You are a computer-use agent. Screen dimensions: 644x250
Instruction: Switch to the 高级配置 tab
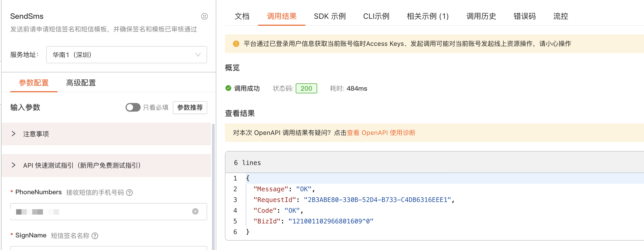coord(81,83)
